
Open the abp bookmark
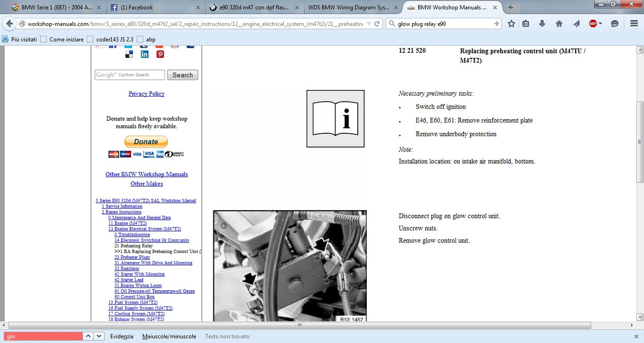146,39
